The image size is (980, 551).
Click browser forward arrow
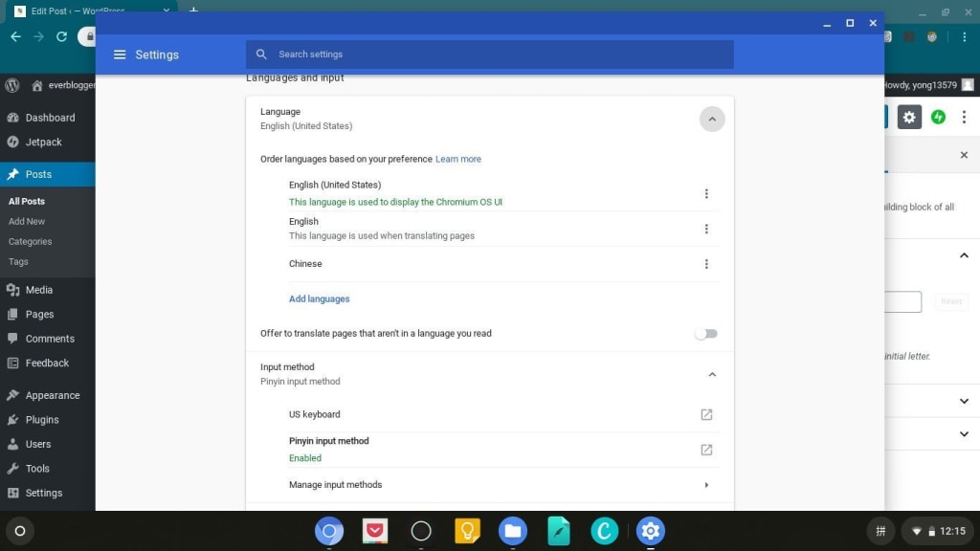(x=38, y=37)
